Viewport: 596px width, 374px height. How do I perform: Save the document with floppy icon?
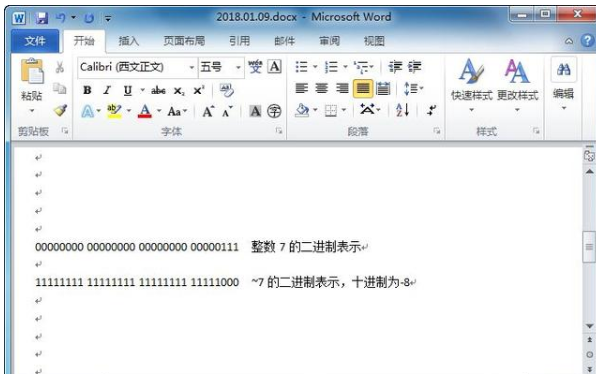point(41,18)
